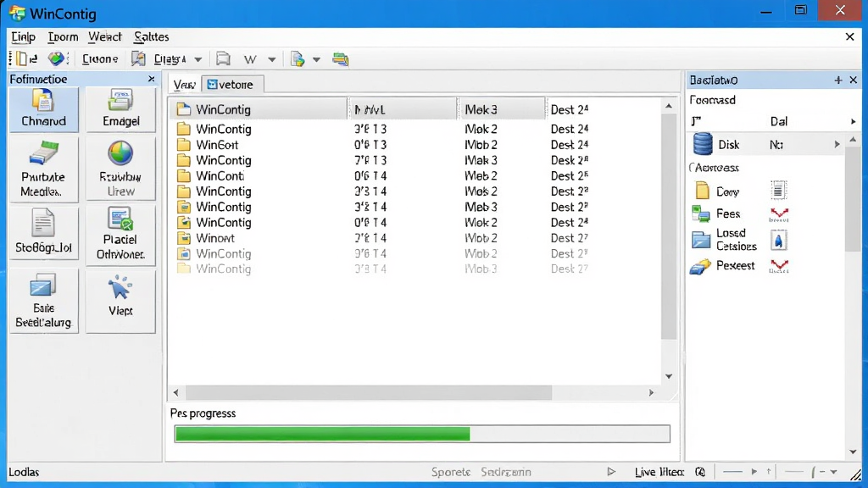Click the monitor icon in the toolbar

223,58
